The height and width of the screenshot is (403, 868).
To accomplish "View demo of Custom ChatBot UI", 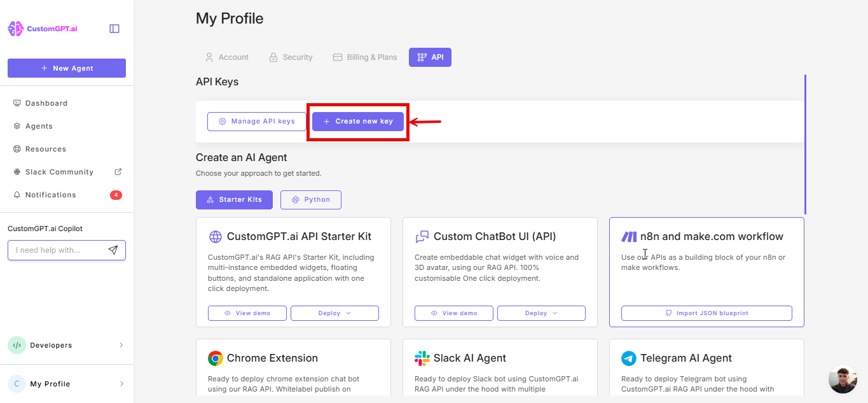I will click(x=454, y=313).
